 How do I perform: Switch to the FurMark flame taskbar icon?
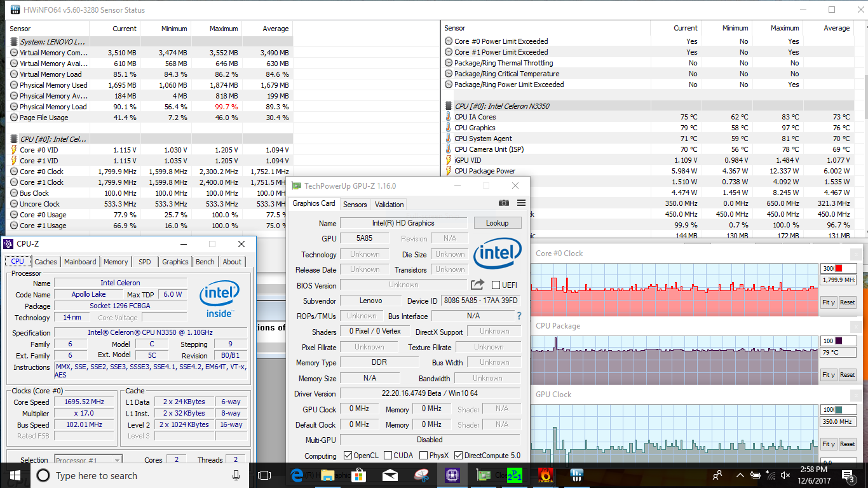pyautogui.click(x=545, y=475)
